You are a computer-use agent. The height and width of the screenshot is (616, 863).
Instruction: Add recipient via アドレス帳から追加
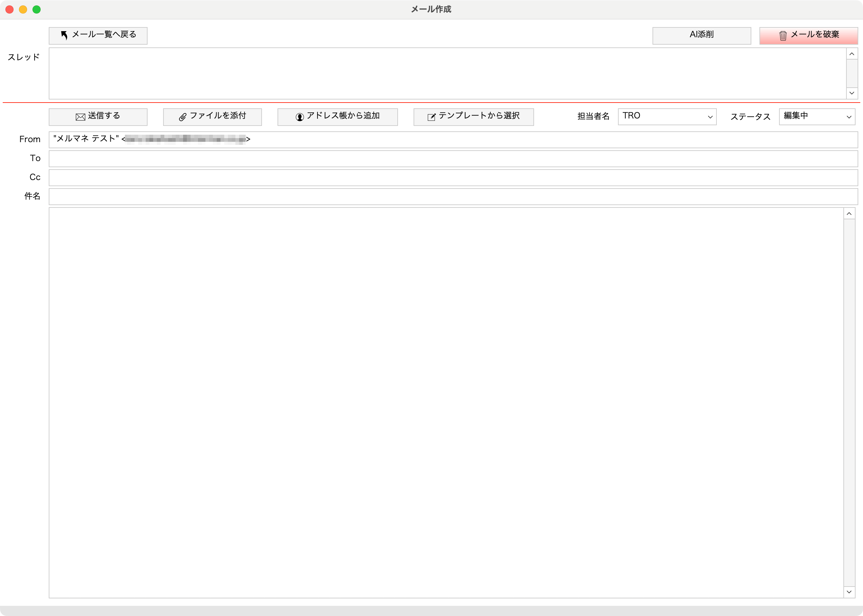click(x=337, y=117)
